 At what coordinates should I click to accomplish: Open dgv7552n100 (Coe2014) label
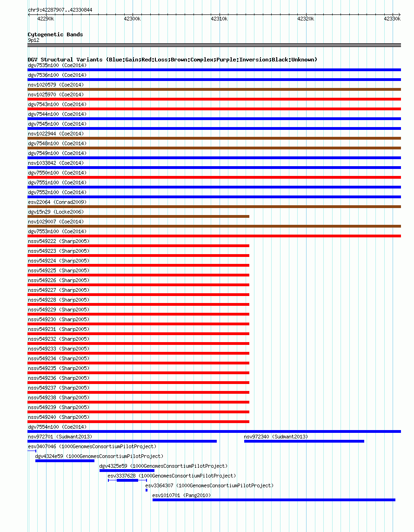pos(57,192)
